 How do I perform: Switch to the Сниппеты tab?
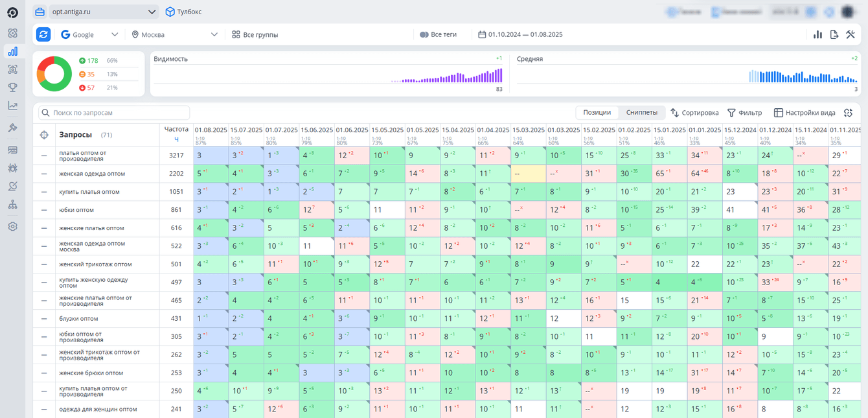[x=642, y=112]
